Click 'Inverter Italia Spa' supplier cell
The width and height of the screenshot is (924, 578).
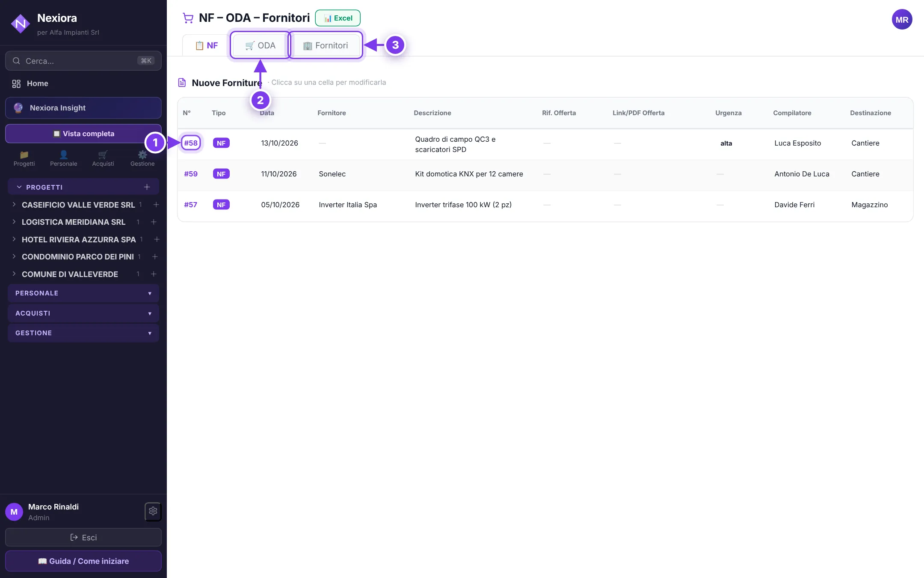[x=348, y=205]
